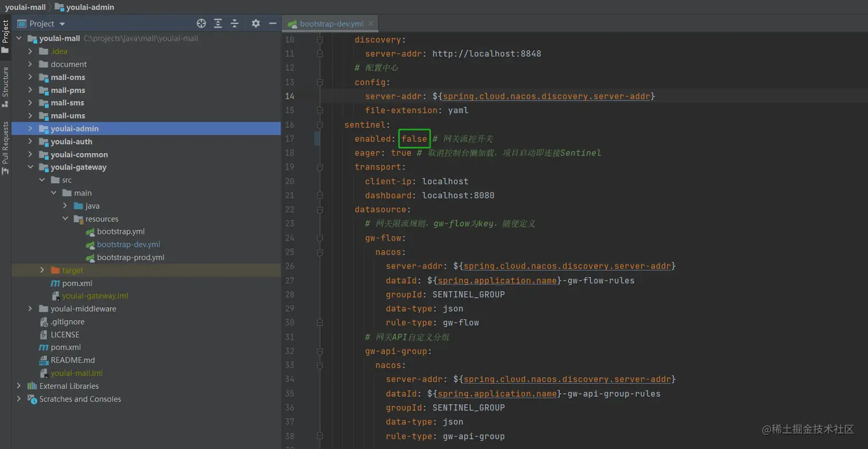
Task: Click the Scratches and Consoles icon
Action: (32, 399)
